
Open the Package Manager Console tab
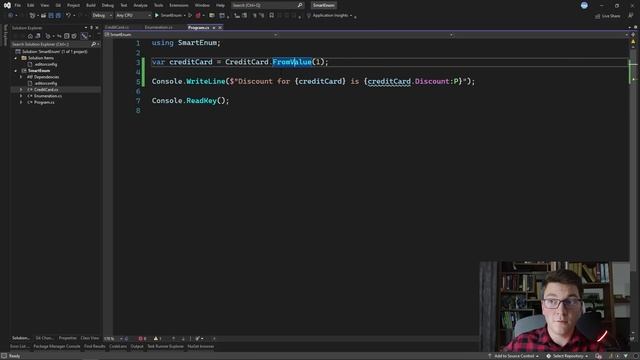pos(57,347)
